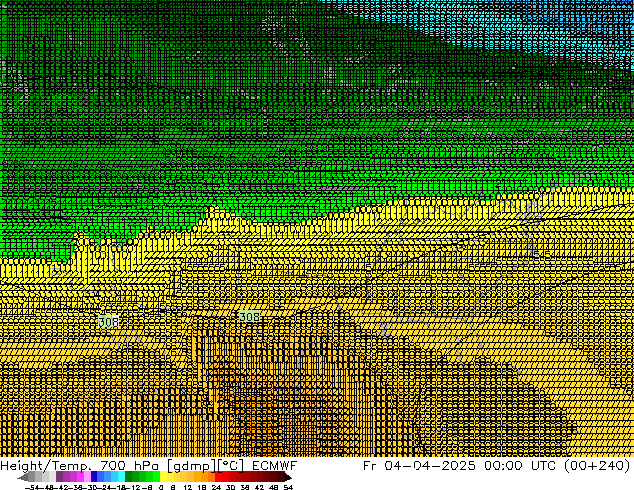Pick the dark green legend swatch above -12
634x490 pixels.
point(128,477)
